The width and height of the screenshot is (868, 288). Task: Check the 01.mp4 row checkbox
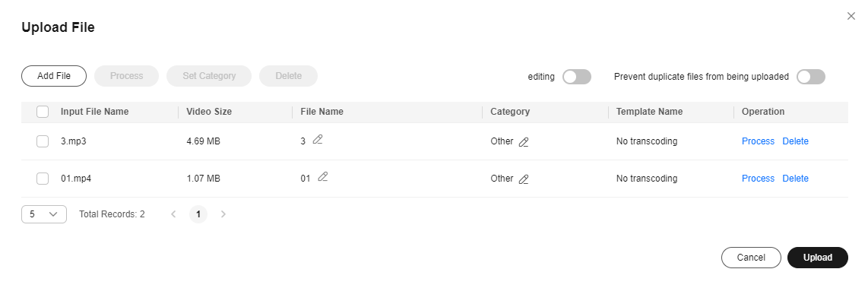click(x=43, y=179)
